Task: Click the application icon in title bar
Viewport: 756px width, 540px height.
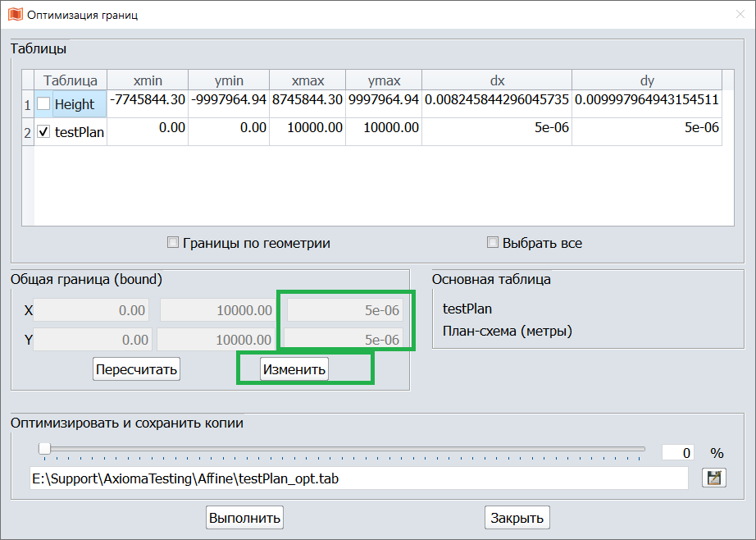Action: click(x=15, y=14)
